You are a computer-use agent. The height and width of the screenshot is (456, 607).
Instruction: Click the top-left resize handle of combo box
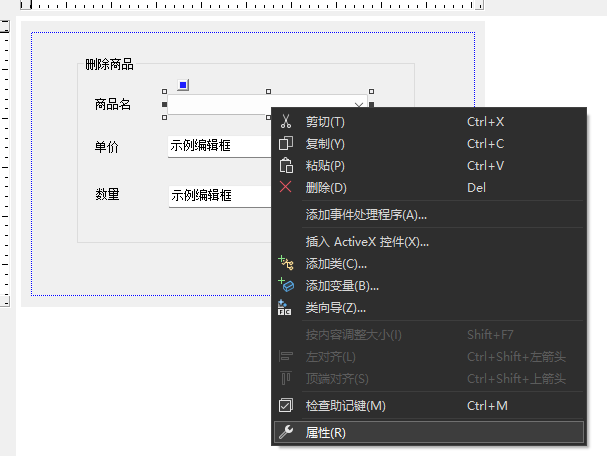(165, 91)
